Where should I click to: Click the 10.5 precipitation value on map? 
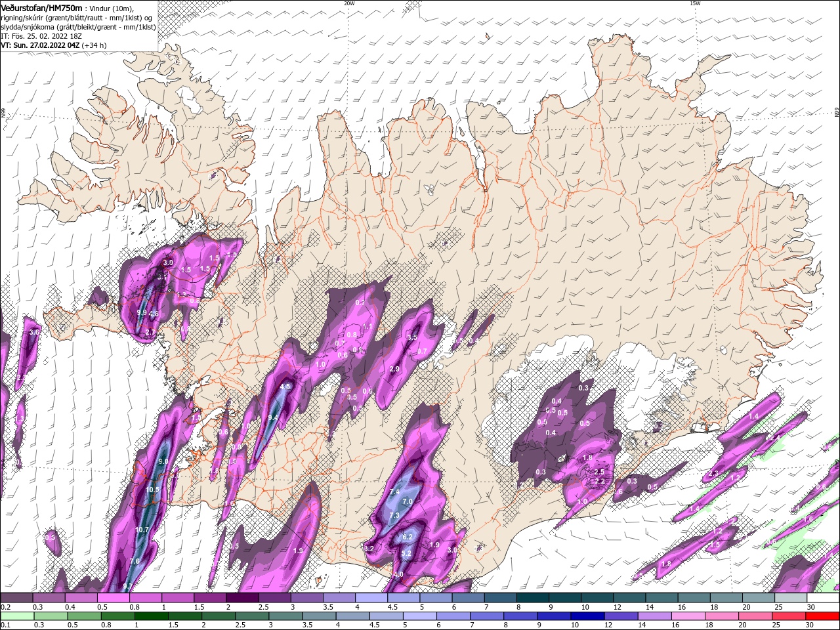coord(153,490)
